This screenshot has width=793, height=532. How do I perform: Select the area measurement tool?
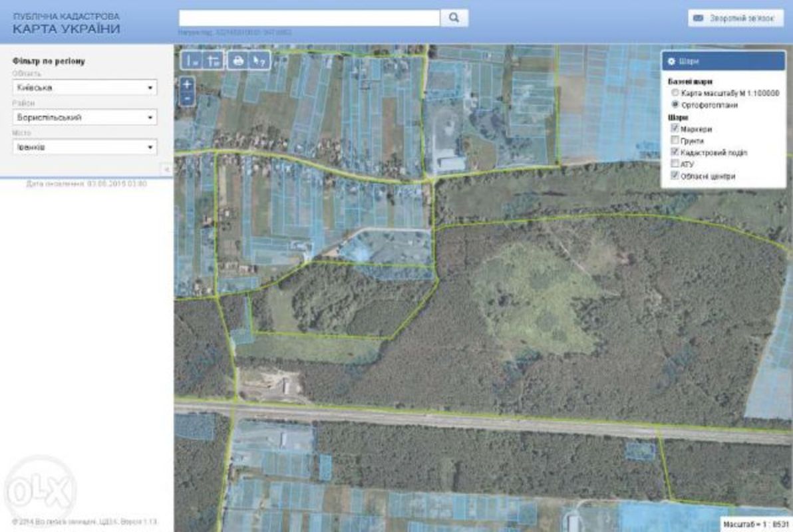click(x=214, y=61)
